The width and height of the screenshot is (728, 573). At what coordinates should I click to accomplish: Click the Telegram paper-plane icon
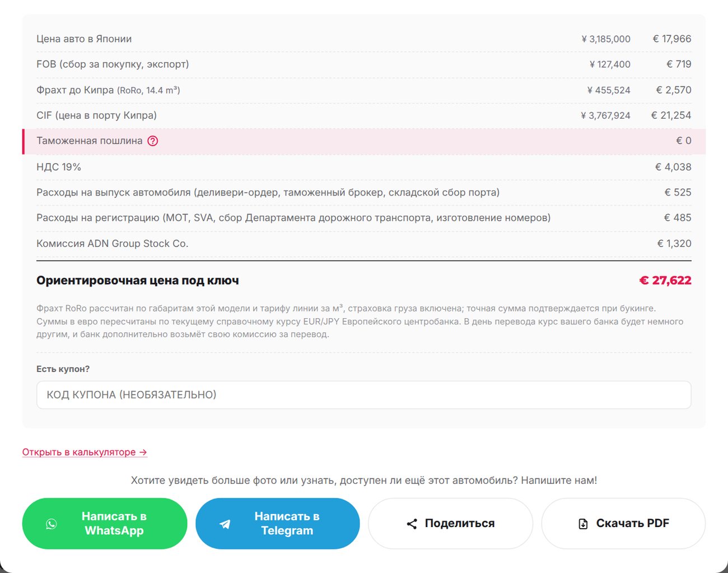tap(225, 524)
